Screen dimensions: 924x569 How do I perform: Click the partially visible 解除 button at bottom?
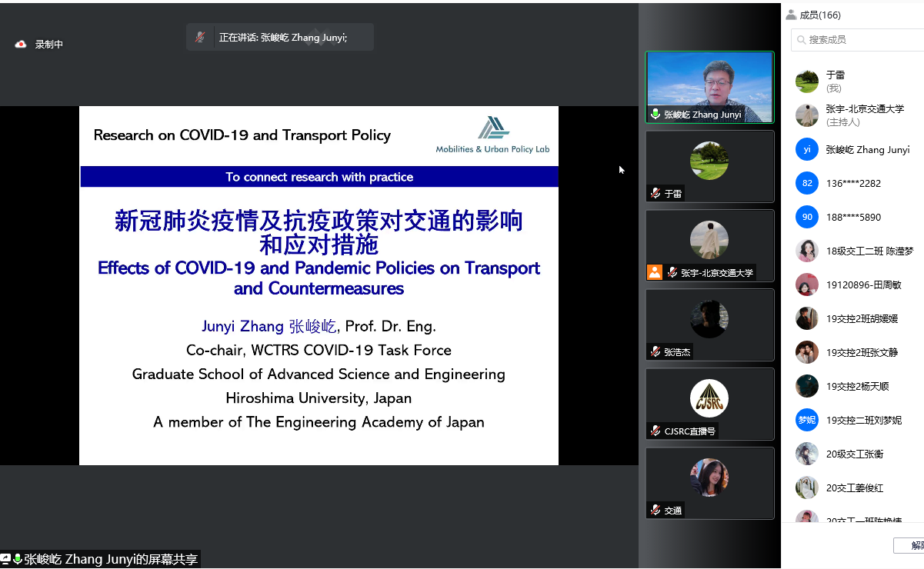pyautogui.click(x=911, y=545)
